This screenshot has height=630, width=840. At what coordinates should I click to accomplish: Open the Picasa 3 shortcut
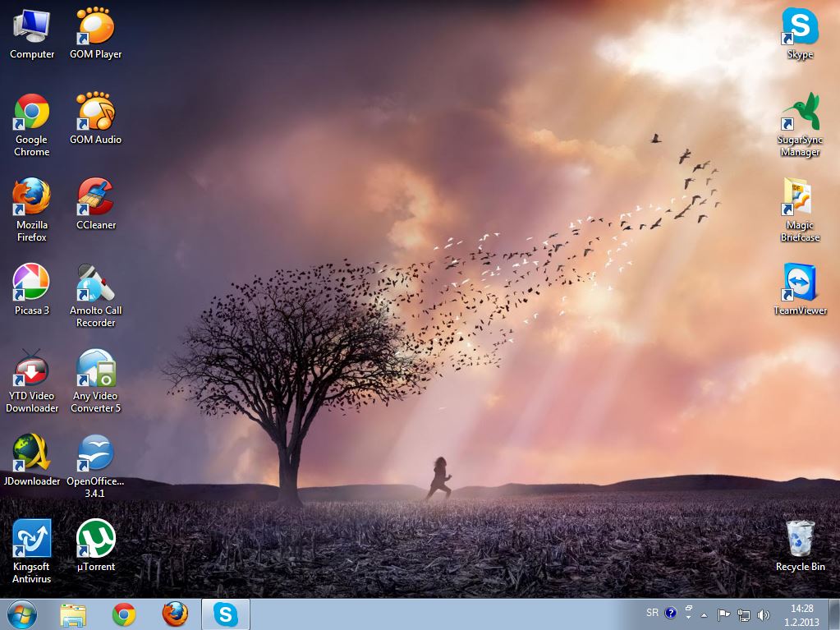31,289
